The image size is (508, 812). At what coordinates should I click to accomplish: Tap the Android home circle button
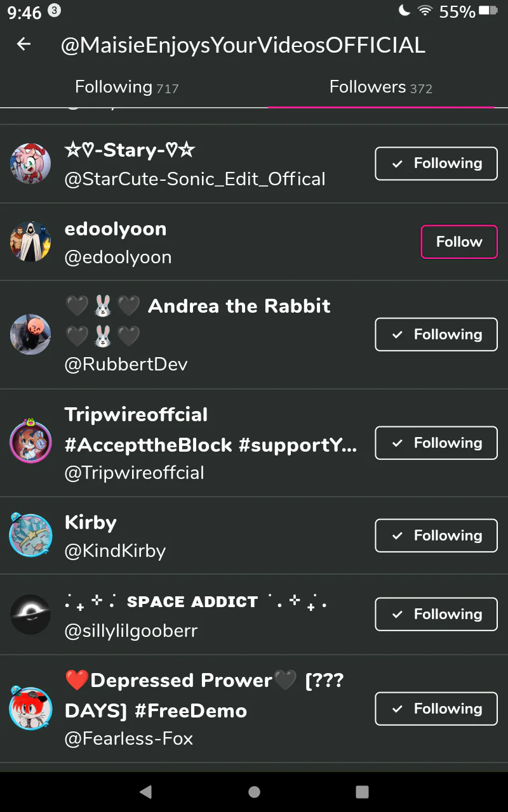click(x=254, y=792)
